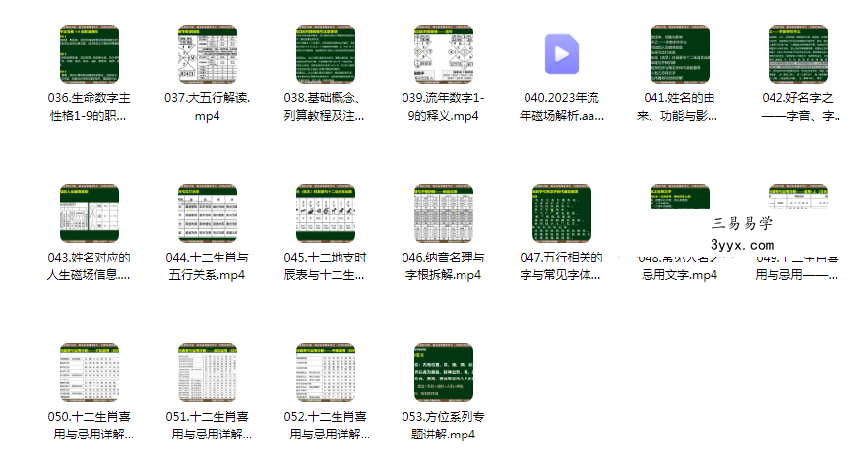Click file name 046.纳音名理与字根拆解.mp4
This screenshot has height=466, width=868.
(444, 265)
